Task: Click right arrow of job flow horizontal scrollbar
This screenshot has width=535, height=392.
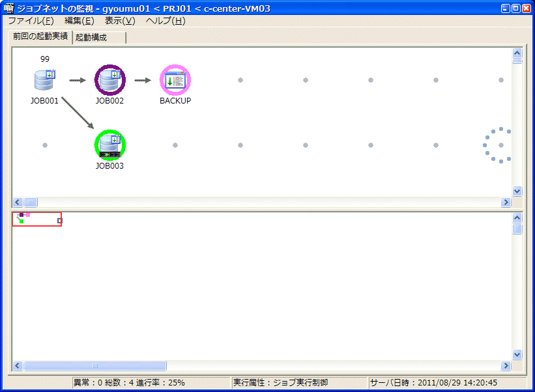Action: click(506, 202)
